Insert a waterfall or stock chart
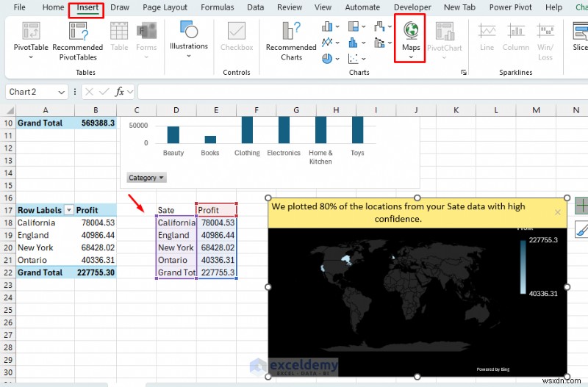Image resolution: width=588 pixels, height=387 pixels. coord(379,26)
